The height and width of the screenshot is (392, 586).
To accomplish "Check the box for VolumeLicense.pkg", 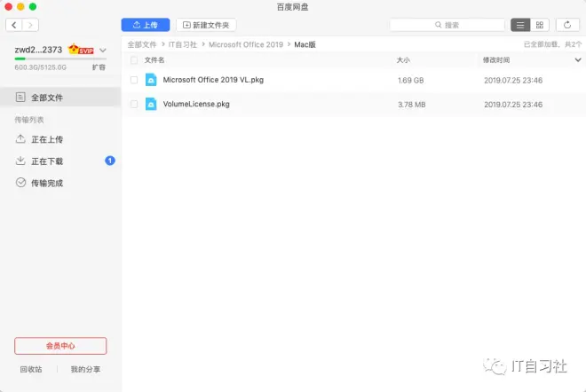I will click(x=134, y=104).
